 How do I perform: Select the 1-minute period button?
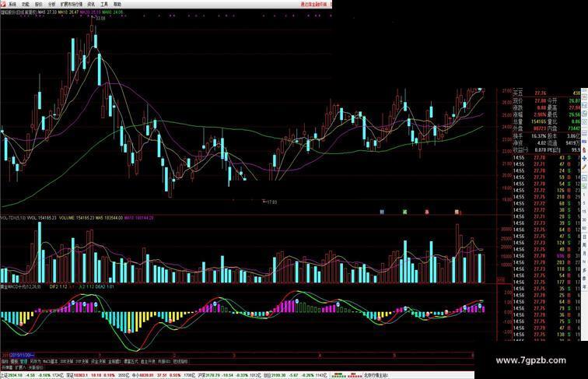[x=584, y=195]
